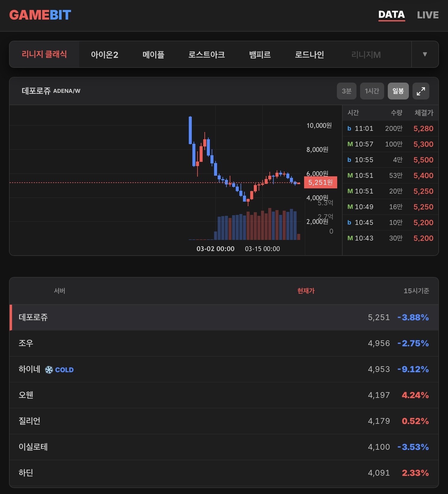448x494 pixels.
Task: Select the 로스트아크 game tab
Action: point(207,55)
